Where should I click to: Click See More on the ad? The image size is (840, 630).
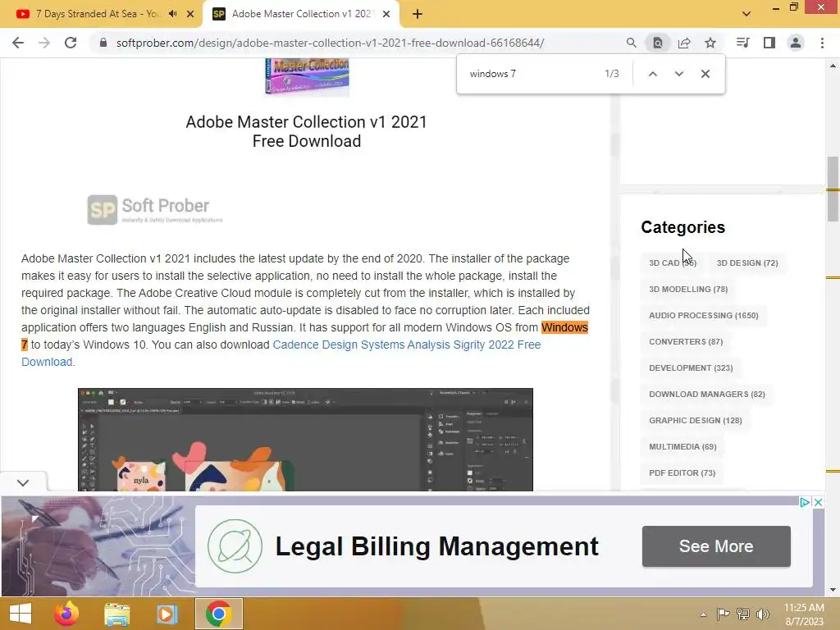point(715,546)
